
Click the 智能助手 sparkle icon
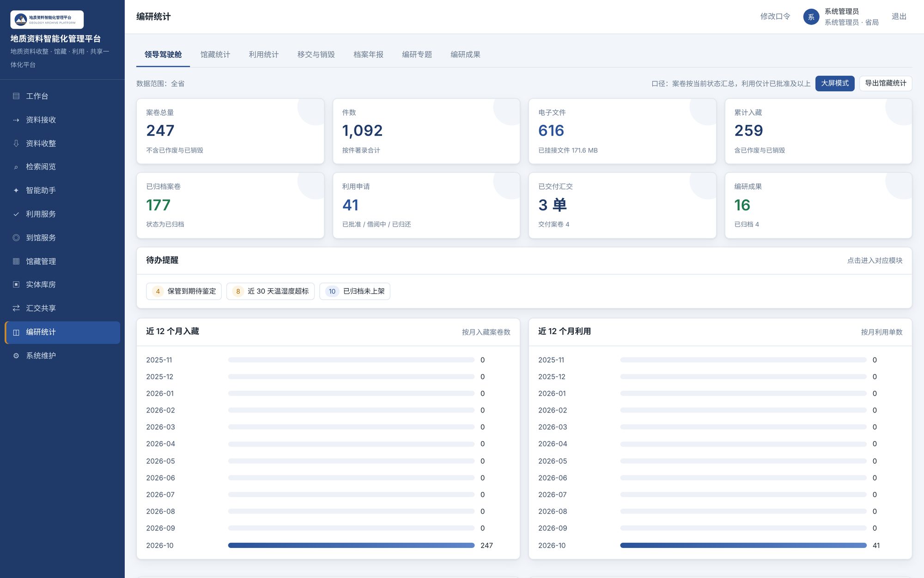pyautogui.click(x=16, y=191)
